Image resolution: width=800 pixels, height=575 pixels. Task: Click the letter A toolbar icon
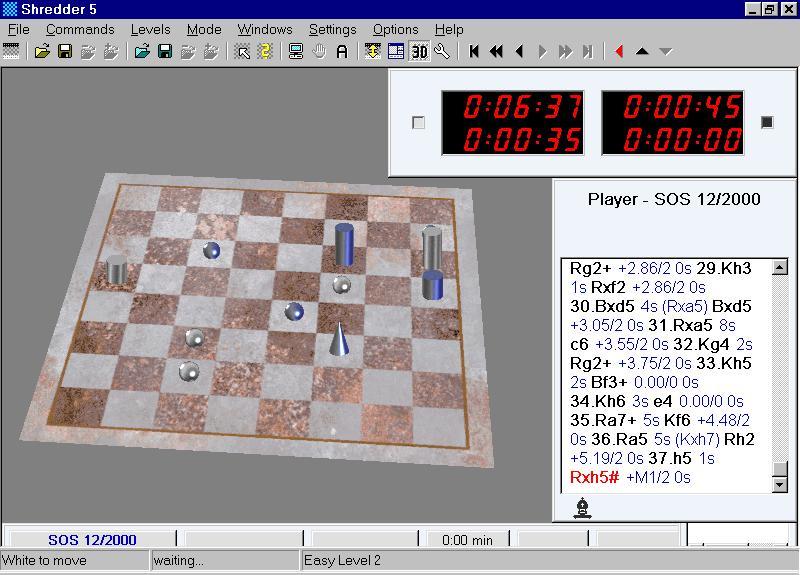pyautogui.click(x=342, y=51)
